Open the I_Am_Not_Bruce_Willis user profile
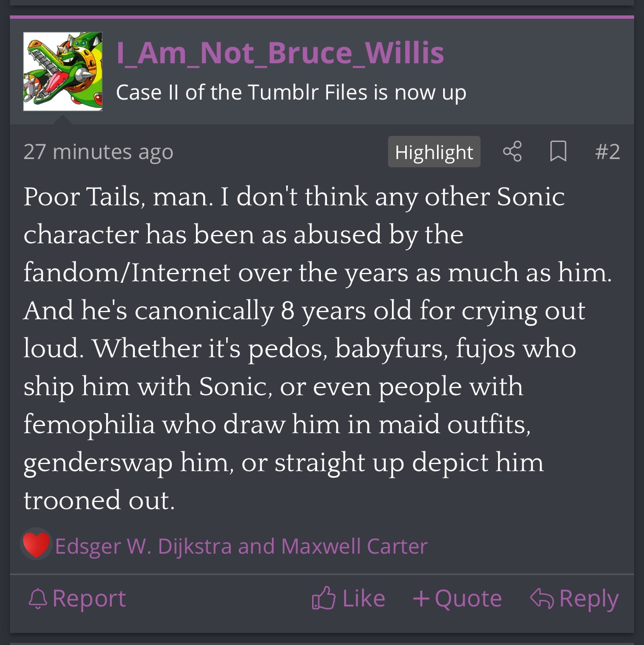This screenshot has height=645, width=644. (x=280, y=53)
